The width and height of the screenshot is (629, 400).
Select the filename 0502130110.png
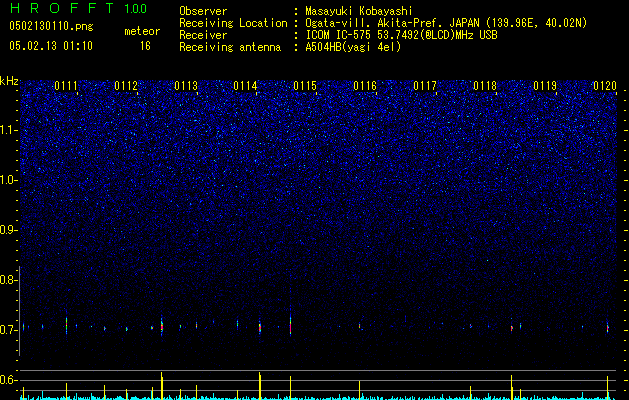tap(51, 26)
